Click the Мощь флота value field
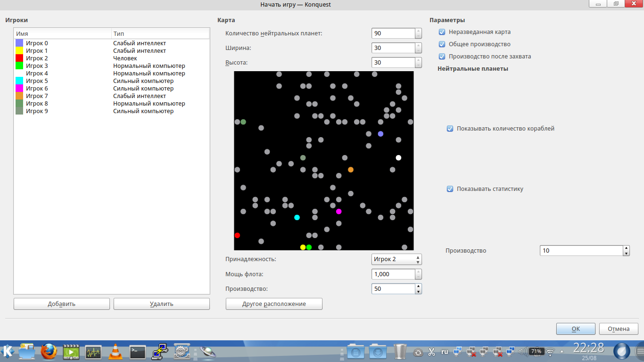This screenshot has height=362, width=644. click(x=393, y=274)
